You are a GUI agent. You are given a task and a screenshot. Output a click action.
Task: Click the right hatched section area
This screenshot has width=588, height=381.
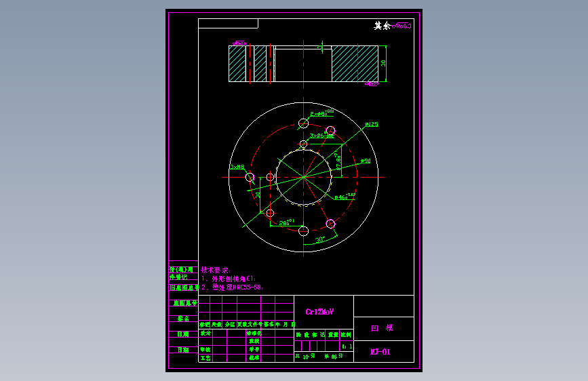(x=355, y=63)
